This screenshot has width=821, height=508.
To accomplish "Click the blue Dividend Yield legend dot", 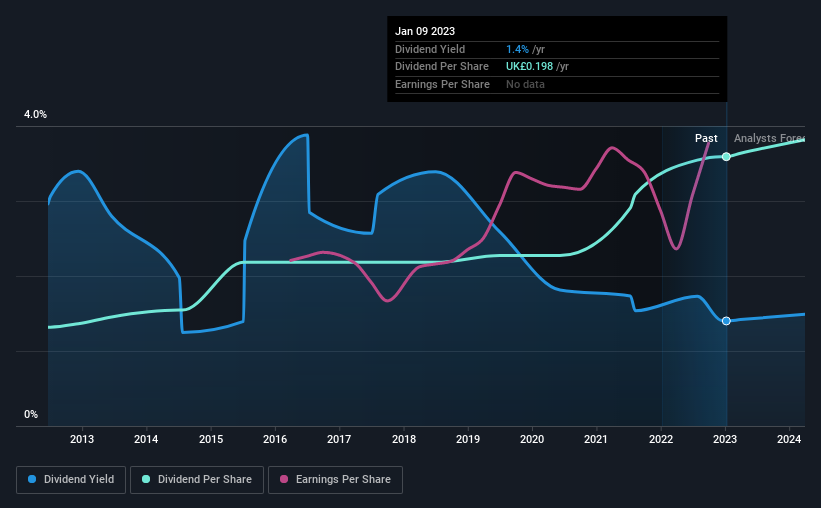I will click(x=32, y=479).
